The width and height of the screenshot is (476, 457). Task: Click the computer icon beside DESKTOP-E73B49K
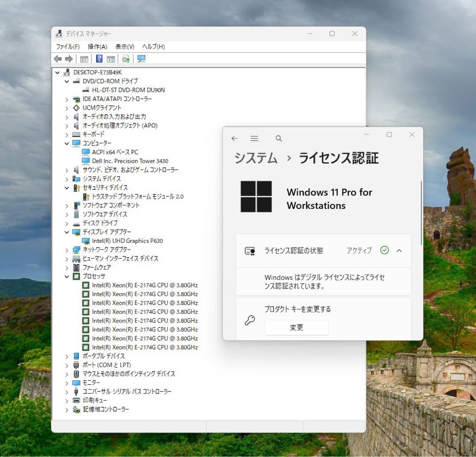[x=67, y=72]
